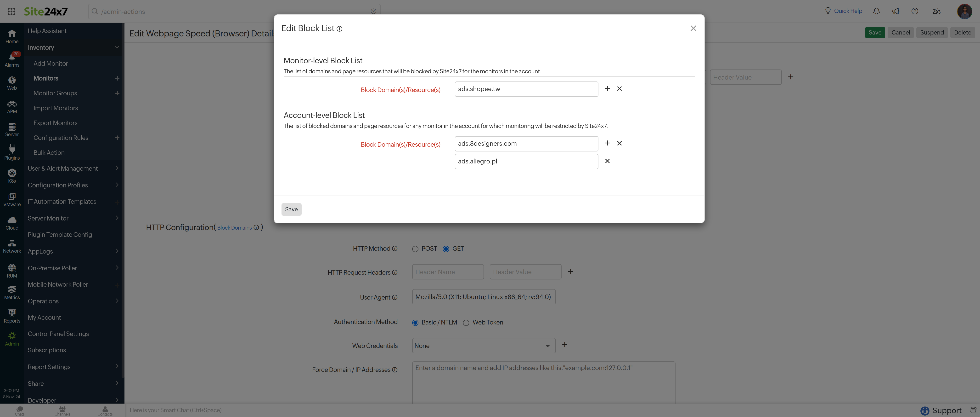Select the POST HTTP method radio
The image size is (980, 417).
pos(415,249)
